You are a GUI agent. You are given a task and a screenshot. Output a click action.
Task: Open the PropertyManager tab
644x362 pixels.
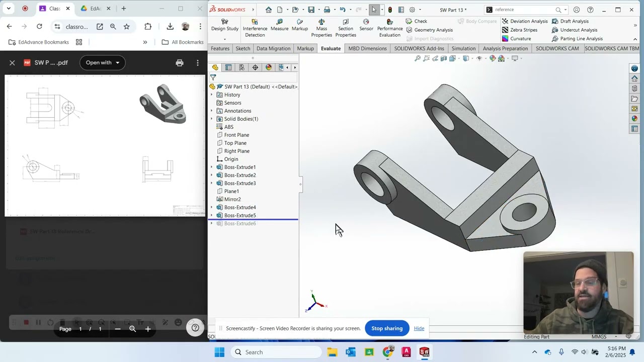(x=228, y=67)
